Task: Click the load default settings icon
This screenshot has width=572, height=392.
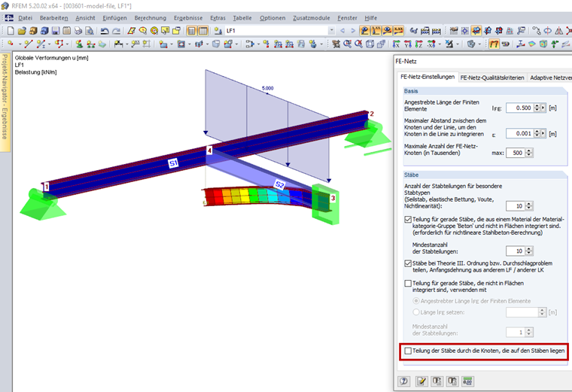Action: tap(437, 381)
